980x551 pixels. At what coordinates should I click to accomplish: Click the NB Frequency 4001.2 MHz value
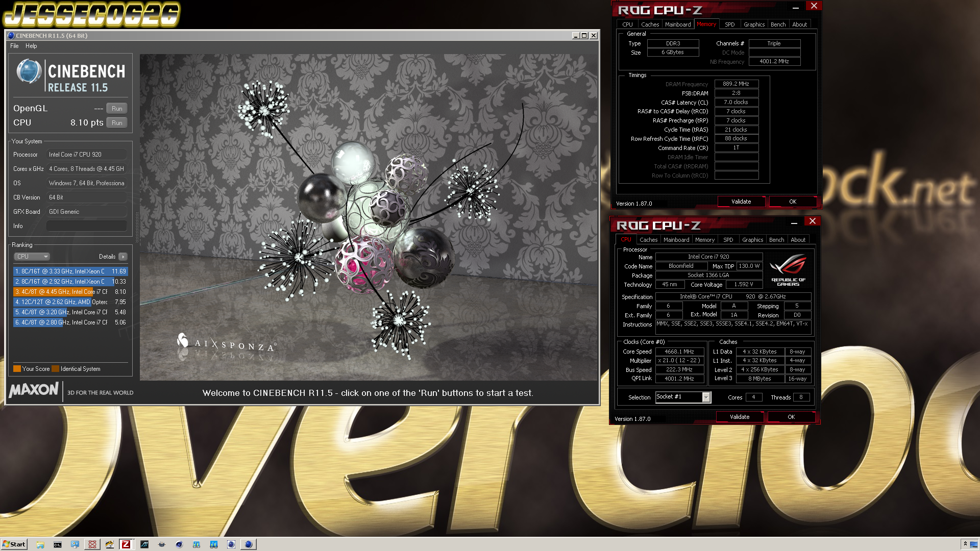pos(774,61)
